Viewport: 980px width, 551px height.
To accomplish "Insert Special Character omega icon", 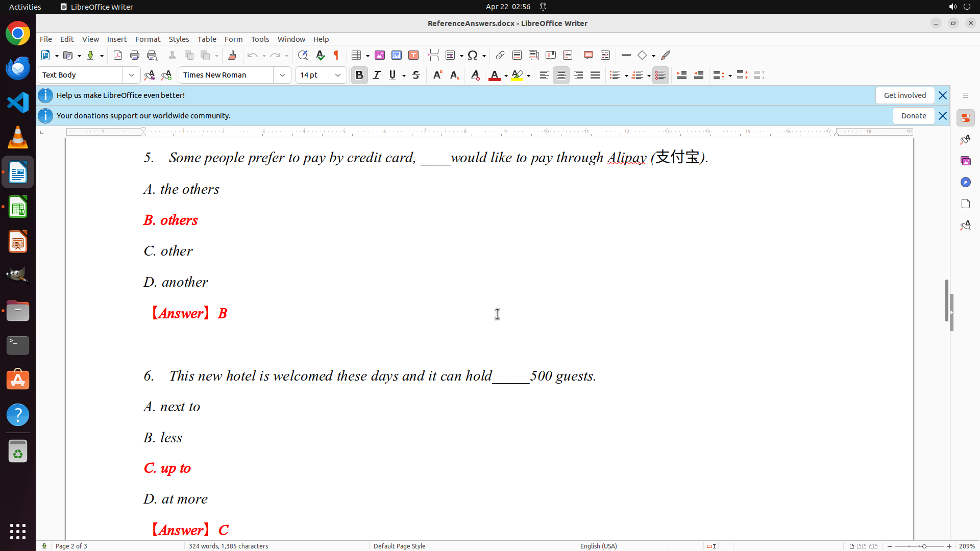I will [x=473, y=55].
